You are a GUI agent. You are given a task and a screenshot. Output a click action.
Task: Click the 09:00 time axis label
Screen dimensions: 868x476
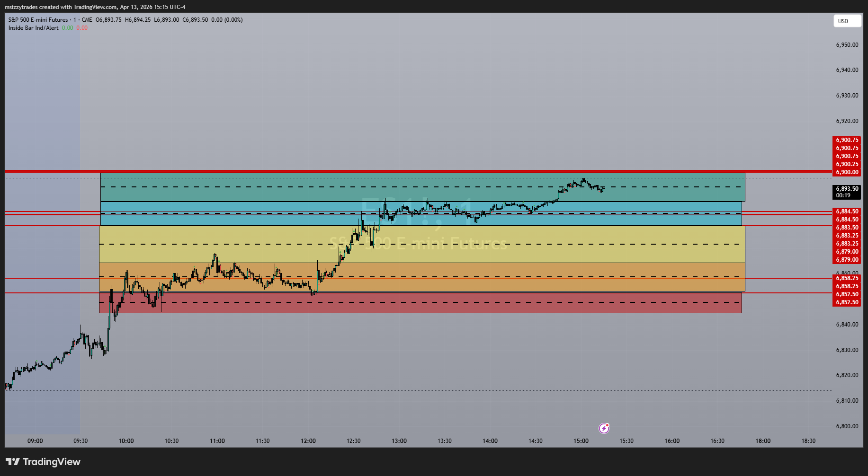click(35, 441)
